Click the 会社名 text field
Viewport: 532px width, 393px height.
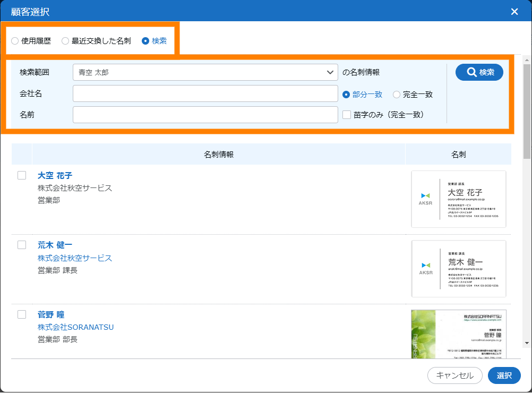click(205, 93)
